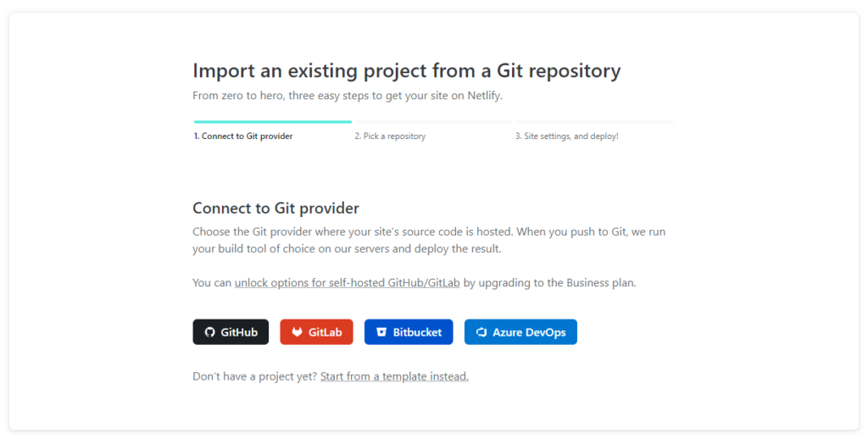Go to step 2 Pick a repository

(390, 136)
